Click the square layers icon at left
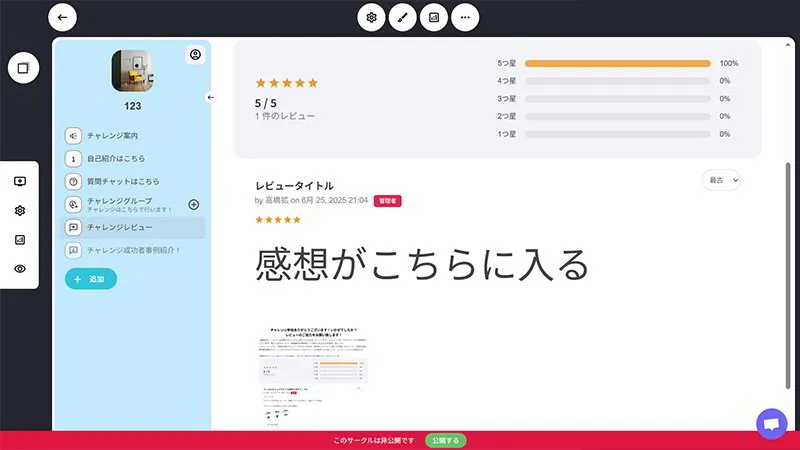This screenshot has width=800, height=450. tap(22, 68)
